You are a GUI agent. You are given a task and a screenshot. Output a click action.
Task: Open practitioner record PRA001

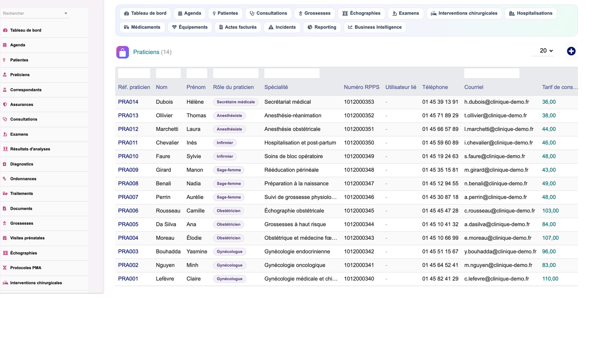[128, 279]
